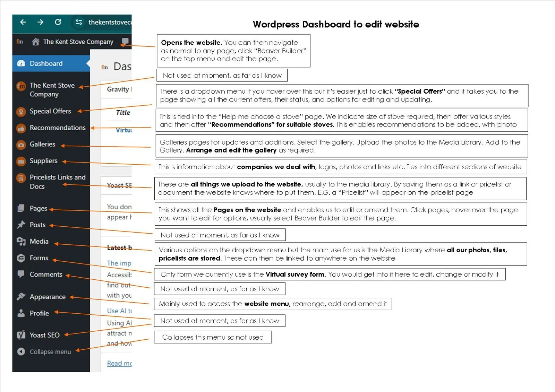555x392 pixels.
Task: Click the Posts pin icon
Action: click(21, 225)
